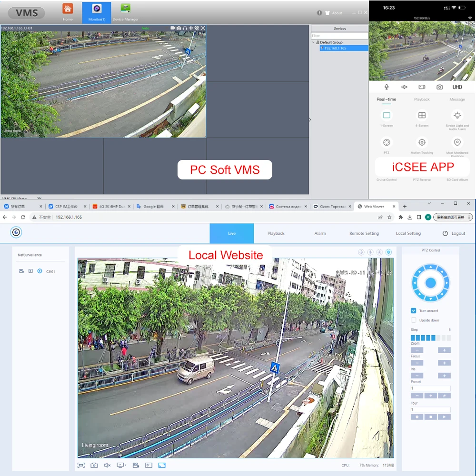Enable Upside down checkbox
The height and width of the screenshot is (476, 476).
[x=413, y=320]
